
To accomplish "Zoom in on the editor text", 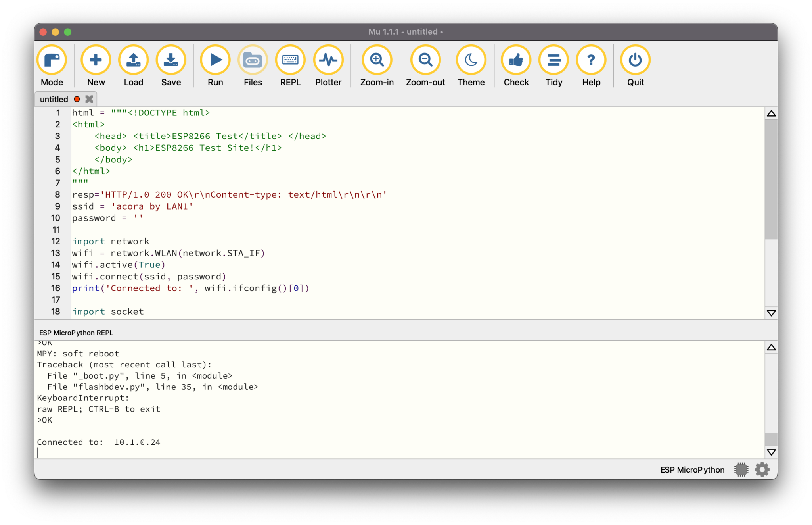I will pyautogui.click(x=377, y=60).
